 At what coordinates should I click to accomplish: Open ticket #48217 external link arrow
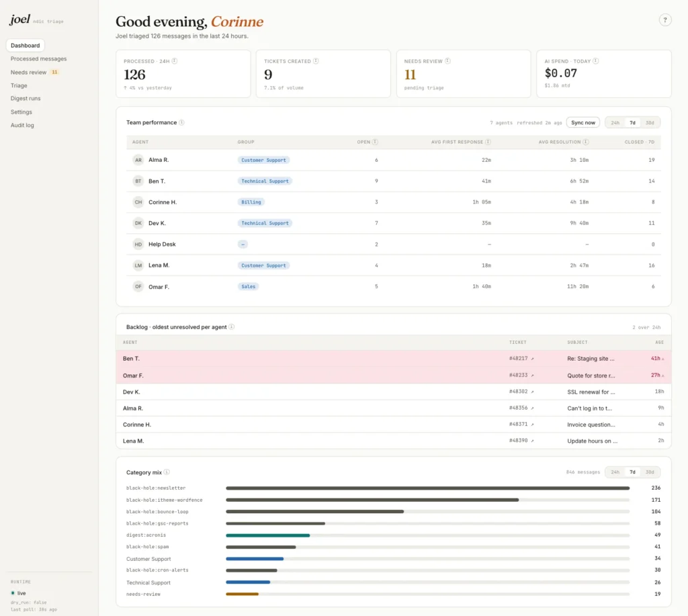click(x=533, y=359)
